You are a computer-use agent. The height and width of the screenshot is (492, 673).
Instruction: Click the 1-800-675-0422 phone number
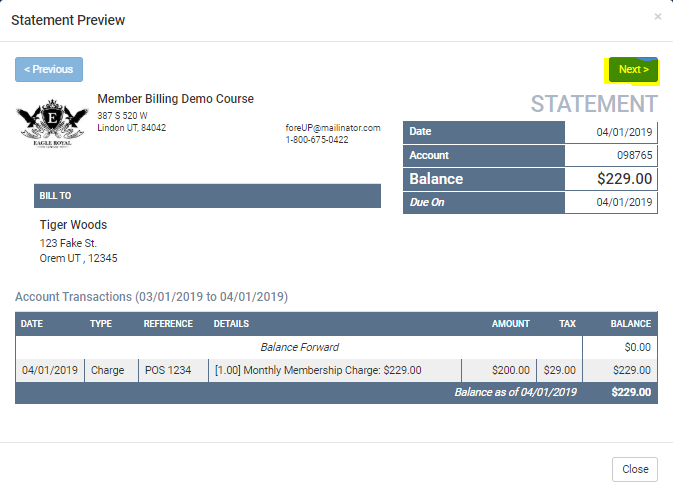316,140
